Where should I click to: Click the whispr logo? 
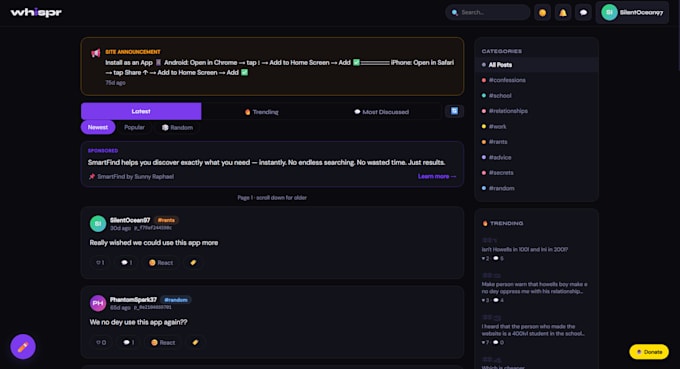[36, 13]
